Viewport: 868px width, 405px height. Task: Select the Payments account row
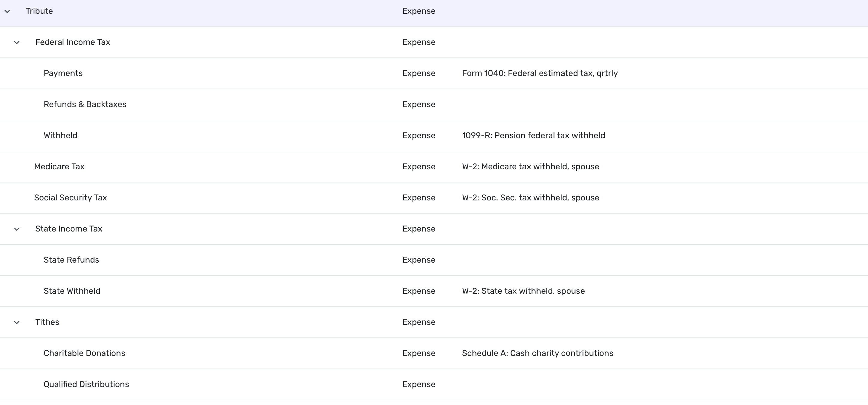[63, 73]
